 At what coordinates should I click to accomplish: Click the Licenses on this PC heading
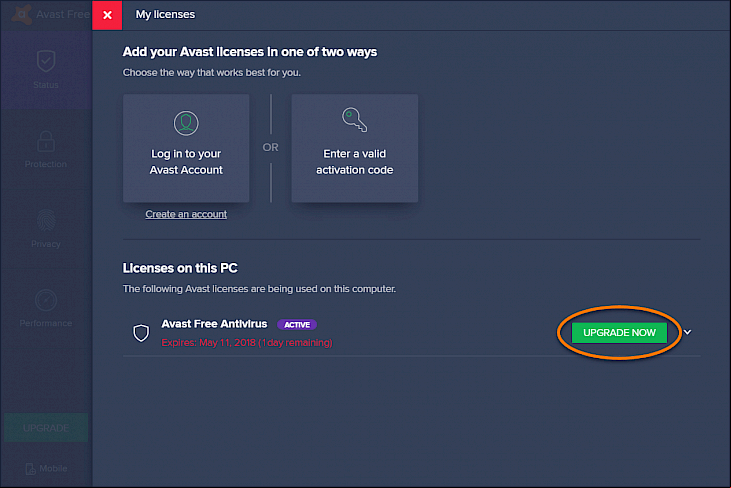(x=180, y=268)
